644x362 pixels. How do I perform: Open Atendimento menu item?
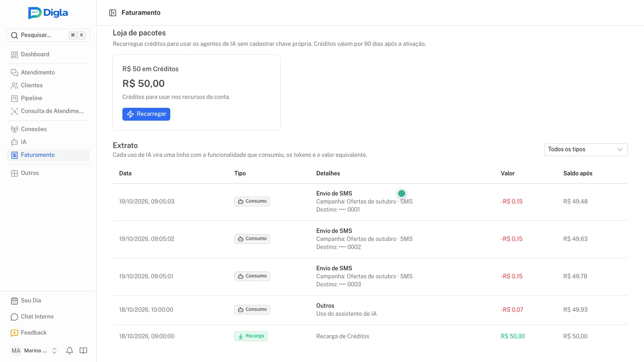tap(48, 72)
